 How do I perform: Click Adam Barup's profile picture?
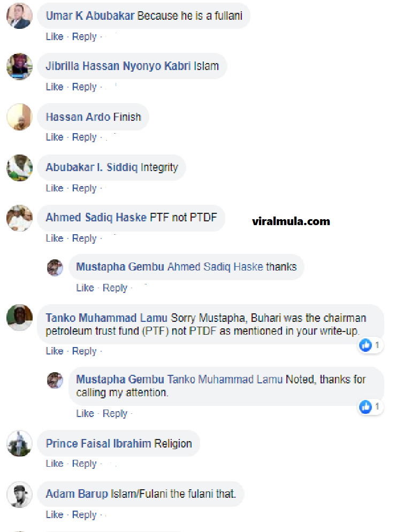point(19,495)
